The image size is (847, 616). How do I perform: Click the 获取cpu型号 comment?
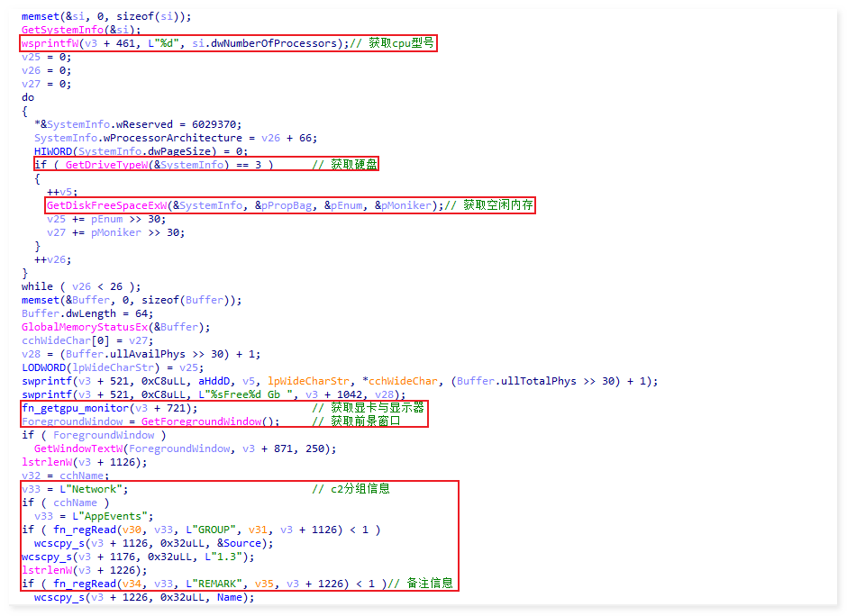400,43
